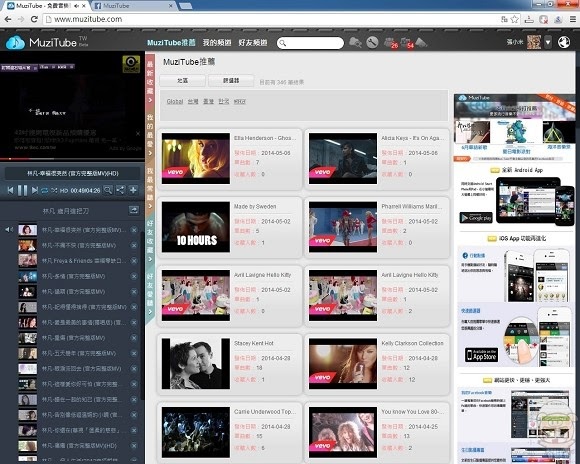Image resolution: width=580 pixels, height=464 pixels.
Task: Click the Google Play download button
Action: point(476,218)
